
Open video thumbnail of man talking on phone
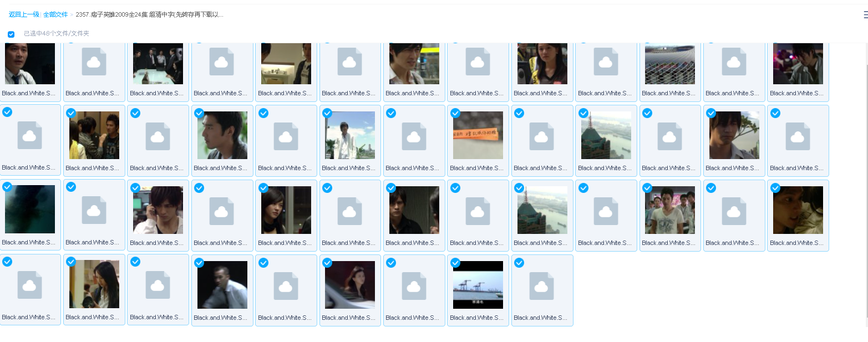tap(158, 210)
